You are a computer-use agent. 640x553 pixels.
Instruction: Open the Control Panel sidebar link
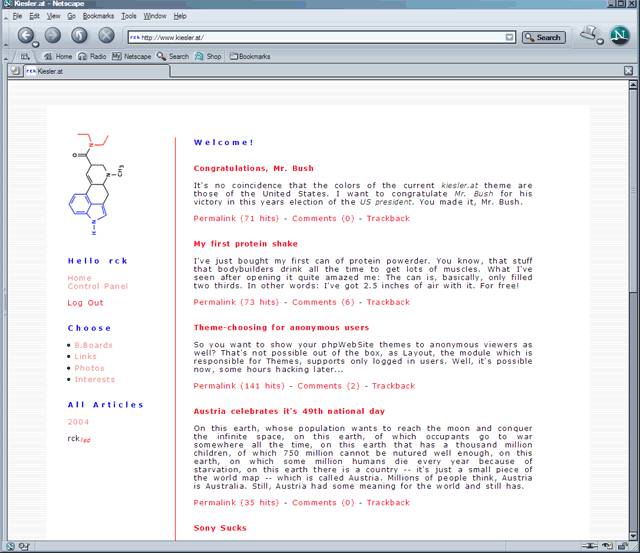[98, 287]
